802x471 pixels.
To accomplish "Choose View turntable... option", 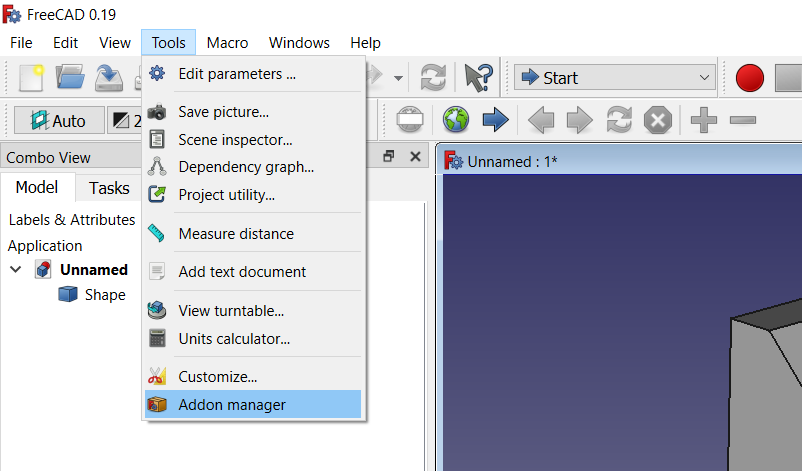I will click(x=253, y=310).
